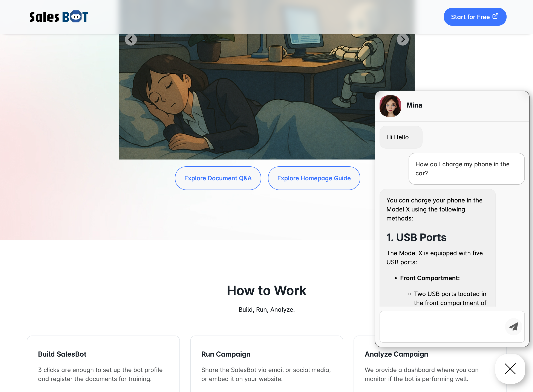Click the Mina chat name

[x=414, y=105]
